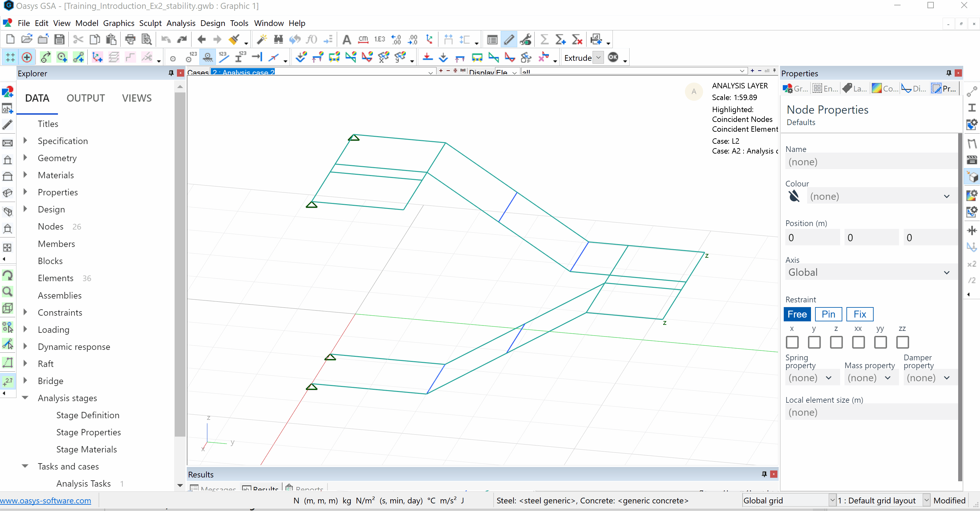Click the Save file toolbar icon
980x511 pixels.
point(59,39)
